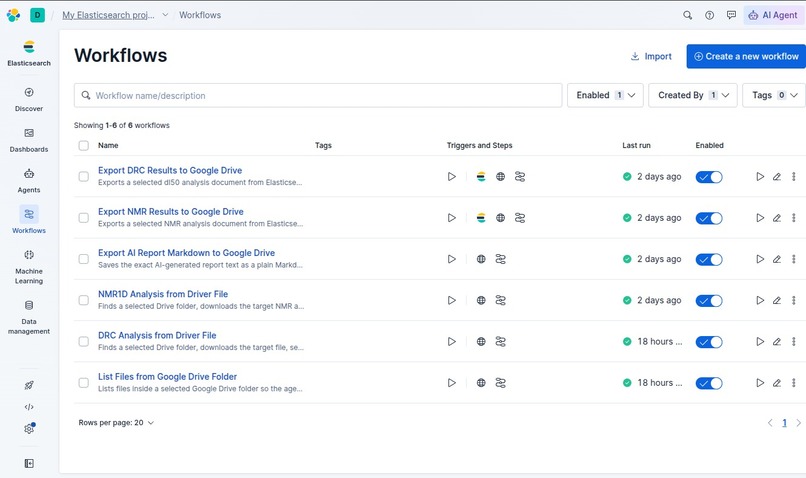
Task: Collapse the side navigation panel
Action: tap(29, 464)
